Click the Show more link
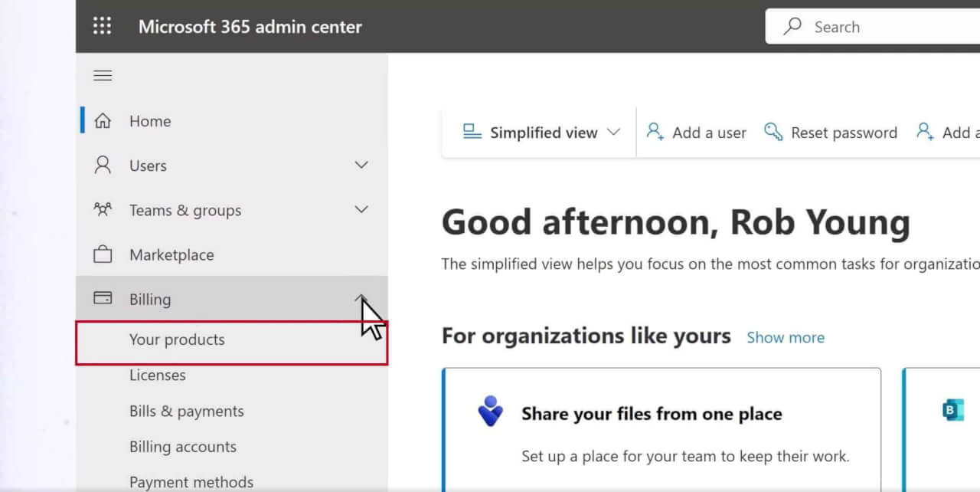This screenshot has width=980, height=492. (x=786, y=337)
